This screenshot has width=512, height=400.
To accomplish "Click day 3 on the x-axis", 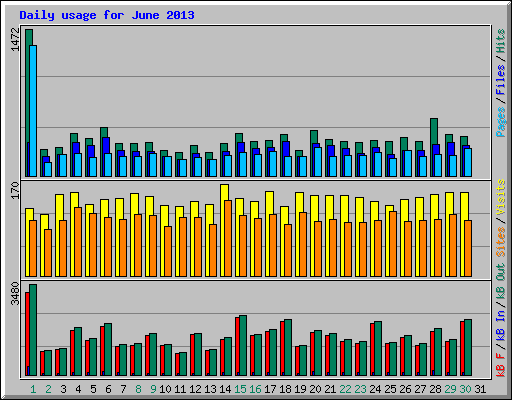I will click(x=63, y=389).
